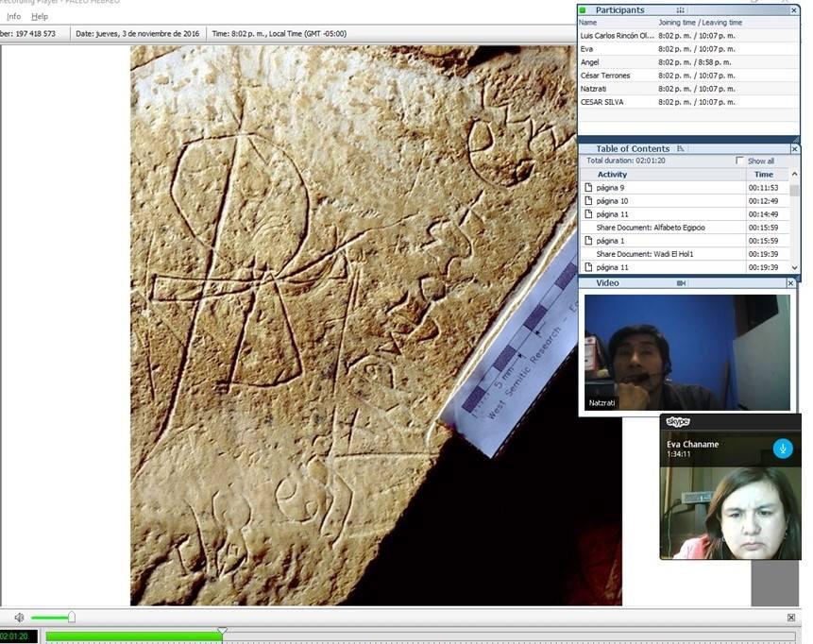Click the Table of Contents scroll down arrow
Image resolution: width=813 pixels, height=644 pixels.
(794, 267)
